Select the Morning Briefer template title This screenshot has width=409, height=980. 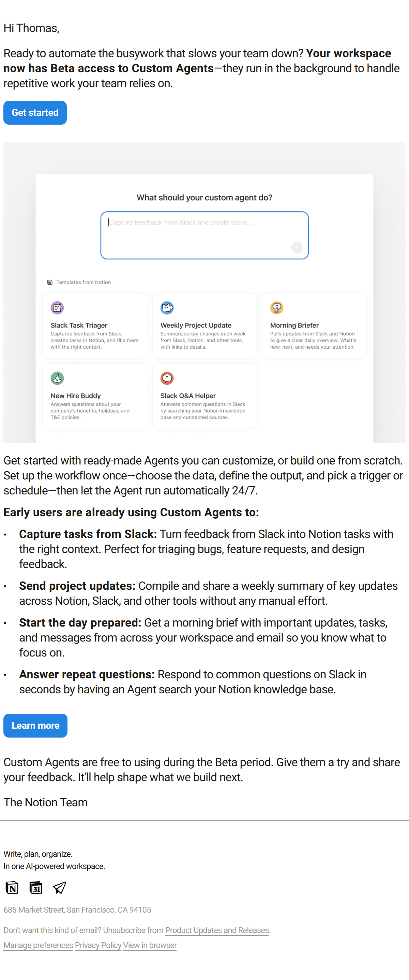pos(294,325)
